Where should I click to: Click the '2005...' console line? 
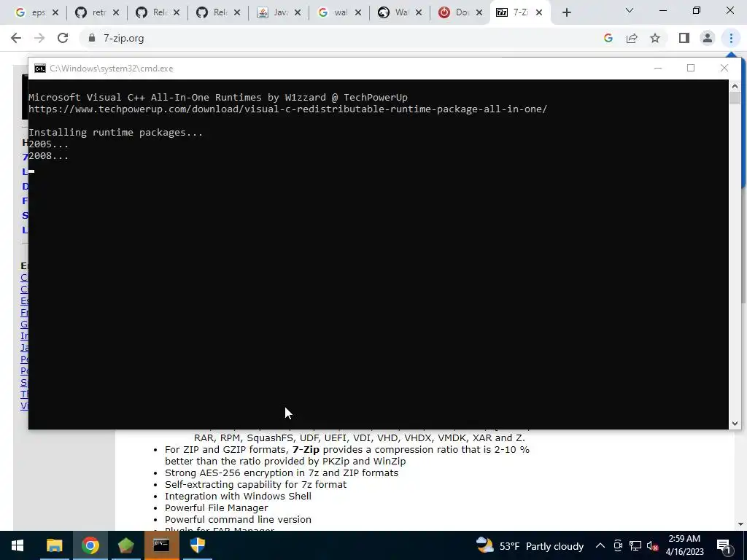click(49, 144)
